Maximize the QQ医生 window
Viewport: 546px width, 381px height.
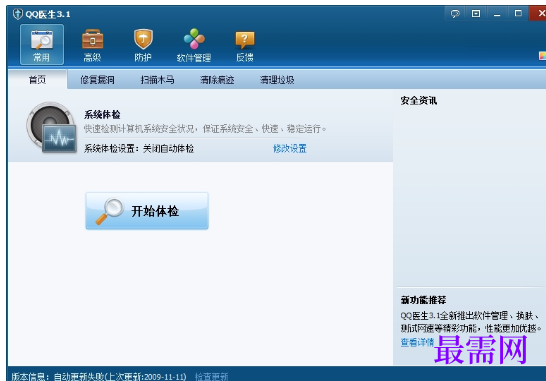click(x=518, y=14)
